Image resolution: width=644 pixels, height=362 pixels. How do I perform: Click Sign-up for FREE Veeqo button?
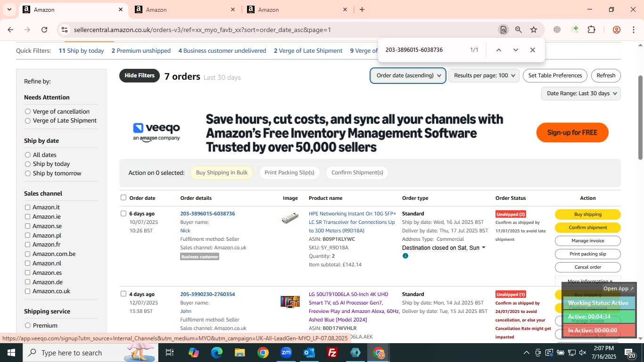[x=572, y=132]
